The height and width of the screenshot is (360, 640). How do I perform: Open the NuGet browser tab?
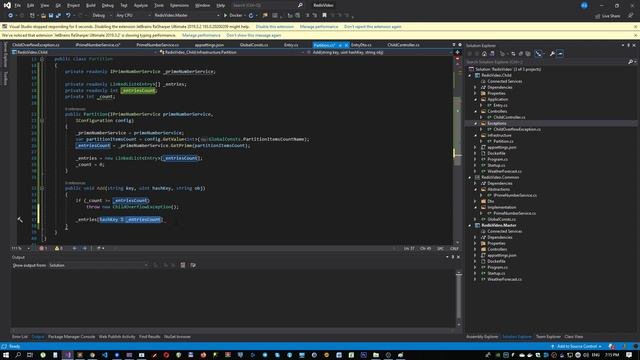(x=177, y=337)
